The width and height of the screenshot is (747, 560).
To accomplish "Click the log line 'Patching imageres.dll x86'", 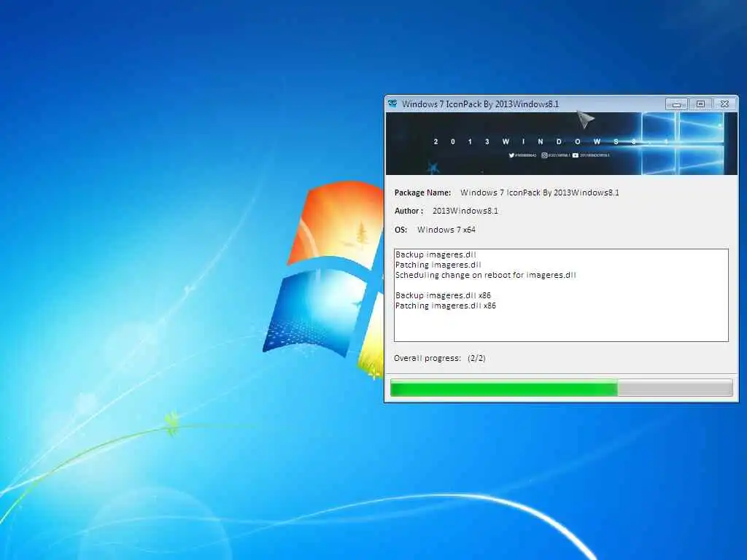I will point(446,306).
